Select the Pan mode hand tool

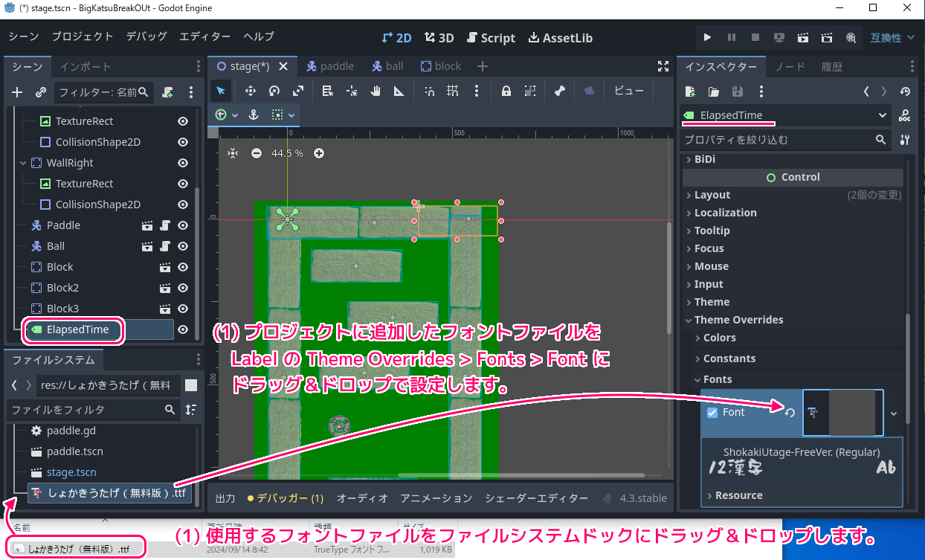[x=376, y=91]
